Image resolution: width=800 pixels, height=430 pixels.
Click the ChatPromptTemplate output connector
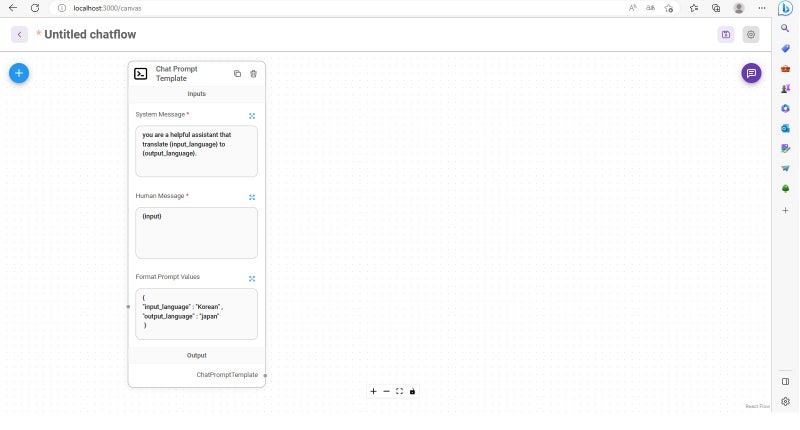[265, 375]
